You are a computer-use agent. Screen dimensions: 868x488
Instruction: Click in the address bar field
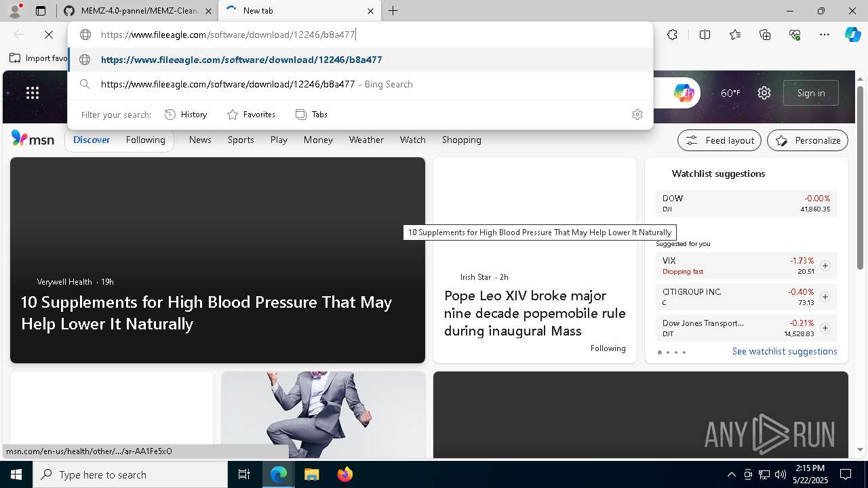tap(360, 35)
